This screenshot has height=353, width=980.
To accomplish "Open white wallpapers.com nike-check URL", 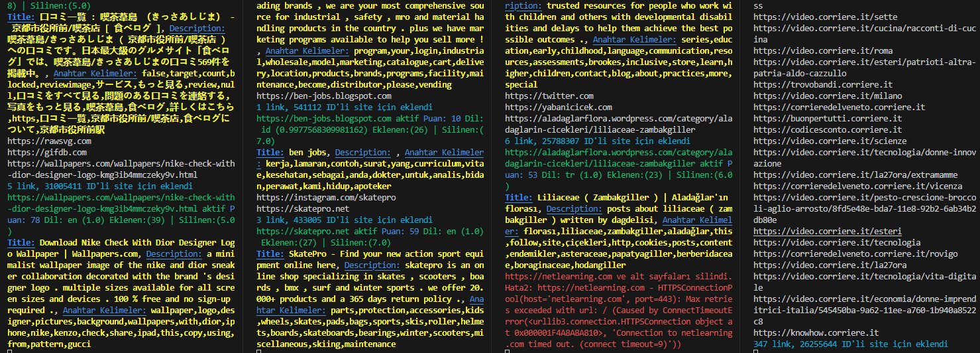I will click(121, 169).
